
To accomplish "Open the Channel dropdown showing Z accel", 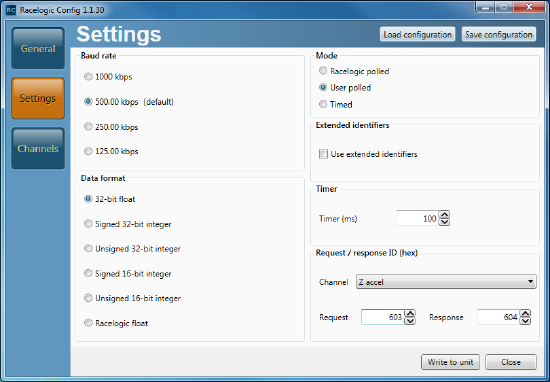I will coord(446,282).
